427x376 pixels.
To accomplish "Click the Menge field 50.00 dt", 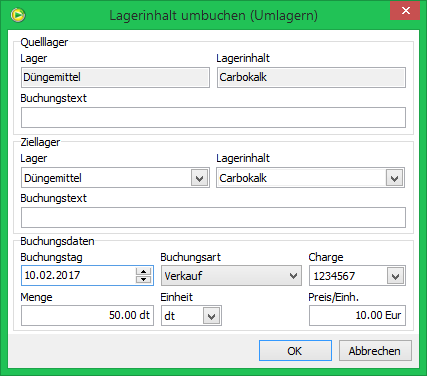I will [87, 315].
